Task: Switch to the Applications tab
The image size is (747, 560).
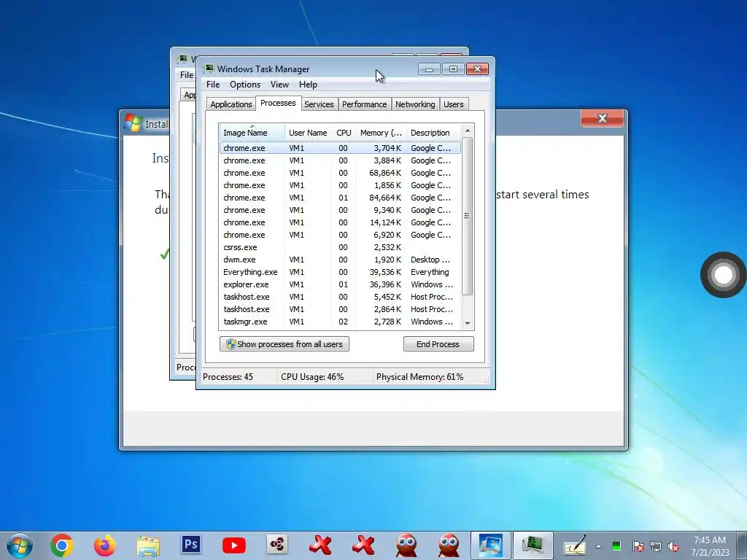Action: coord(231,104)
